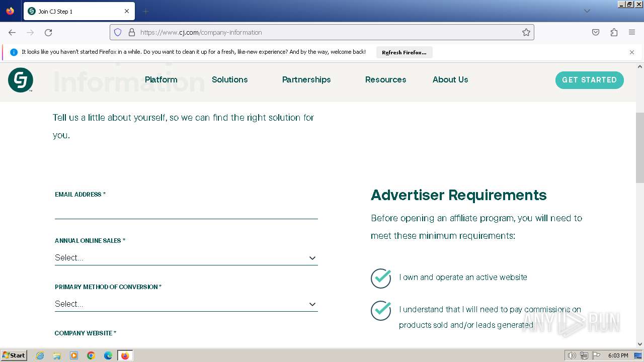
Task: Launch Chrome from the taskbar
Action: [91, 355]
